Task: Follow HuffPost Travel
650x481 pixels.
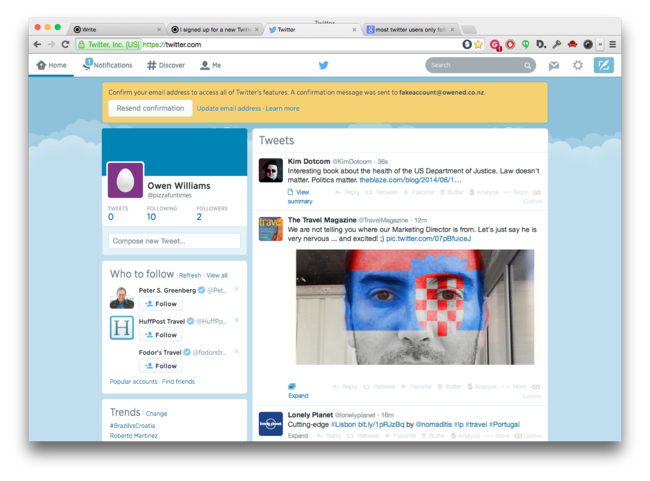Action: (x=160, y=335)
